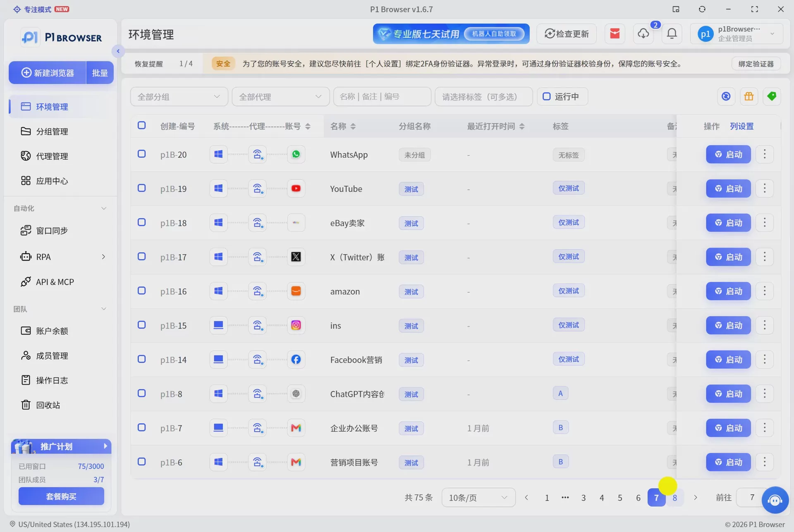
Task: Check the p1B-19 YouTube row checkbox
Action: pyautogui.click(x=141, y=188)
